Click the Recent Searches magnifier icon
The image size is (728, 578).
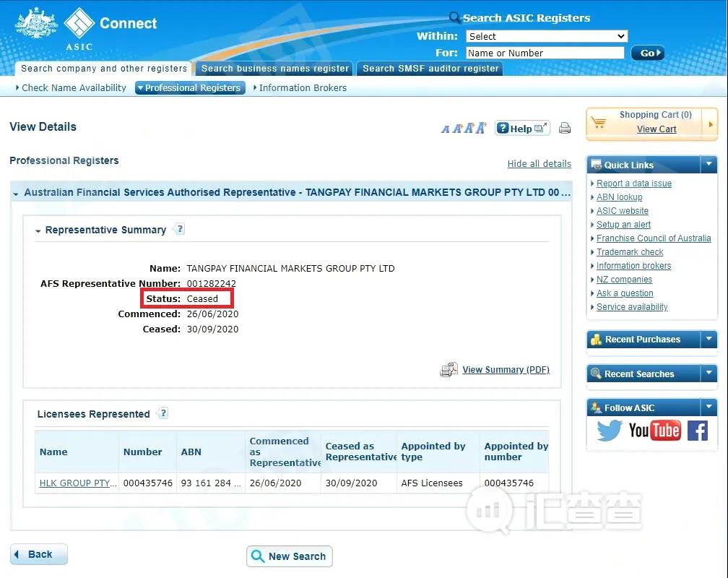point(596,374)
